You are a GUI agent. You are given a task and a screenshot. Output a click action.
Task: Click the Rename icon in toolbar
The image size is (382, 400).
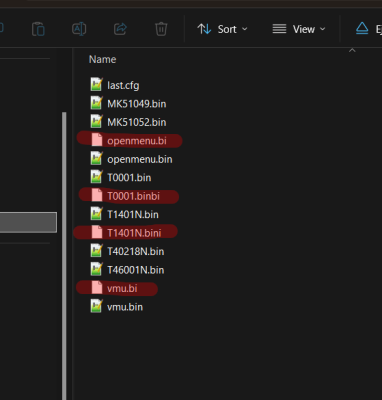click(x=79, y=29)
